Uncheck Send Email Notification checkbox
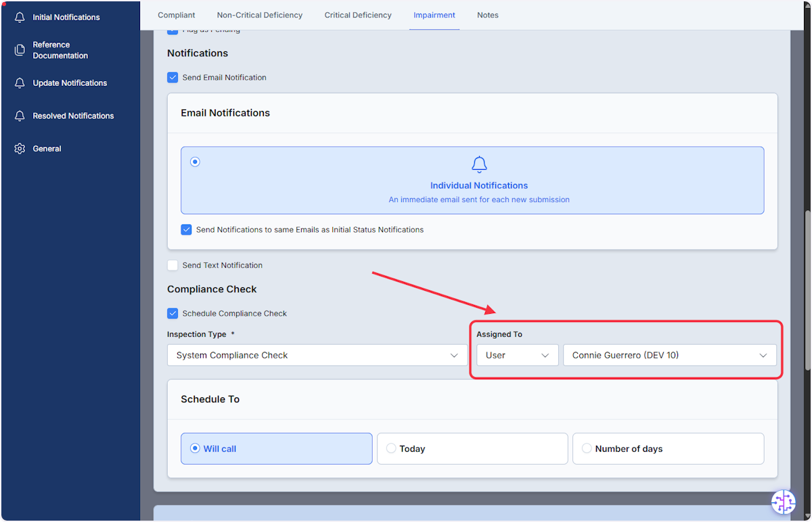Image resolution: width=812 pixels, height=522 pixels. point(173,78)
